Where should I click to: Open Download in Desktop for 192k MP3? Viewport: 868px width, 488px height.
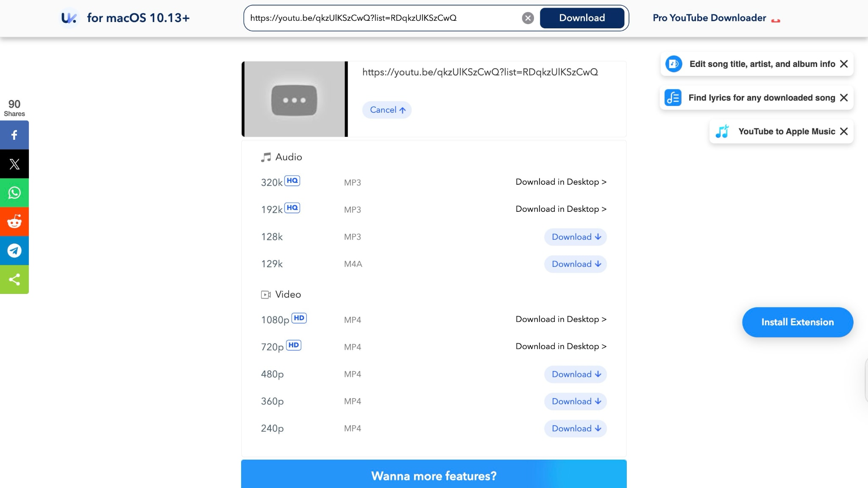point(561,209)
